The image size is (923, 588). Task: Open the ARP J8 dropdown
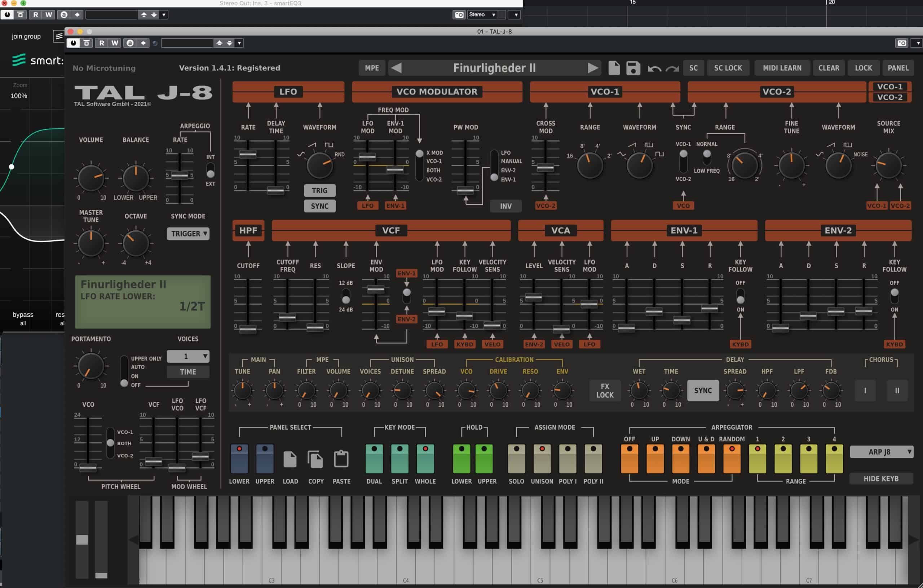(x=882, y=451)
